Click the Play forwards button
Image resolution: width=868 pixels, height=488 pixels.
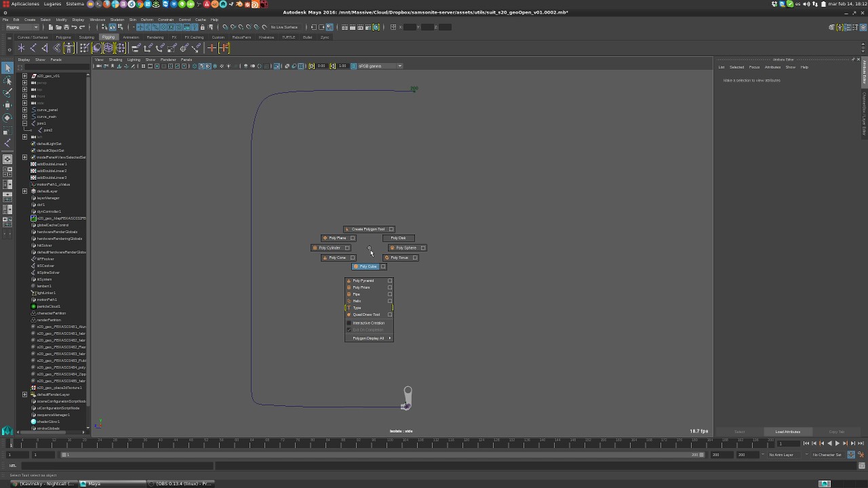coord(837,443)
